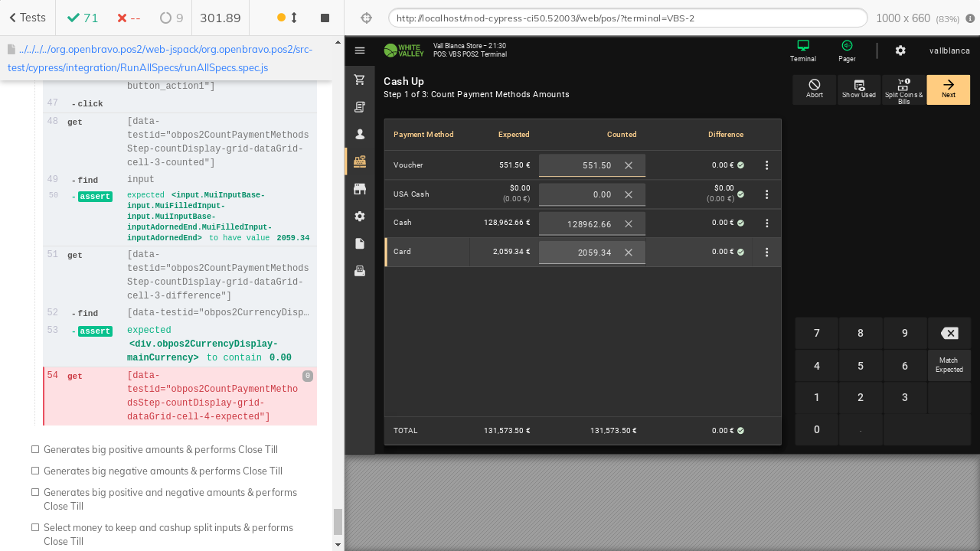The image size is (980, 551).
Task: Clear the Voucher counted amount
Action: tap(629, 165)
